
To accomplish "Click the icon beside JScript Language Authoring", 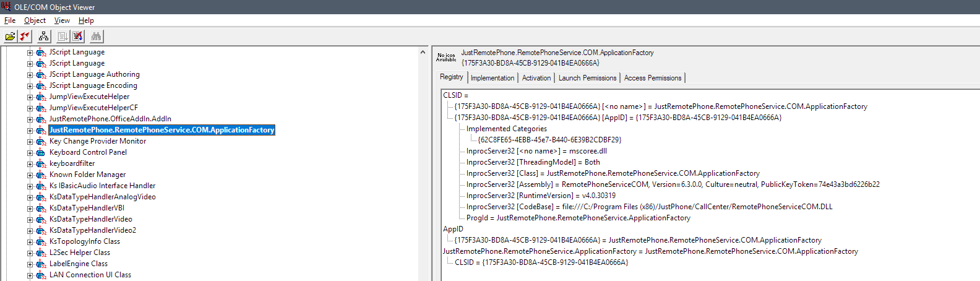I will point(41,75).
